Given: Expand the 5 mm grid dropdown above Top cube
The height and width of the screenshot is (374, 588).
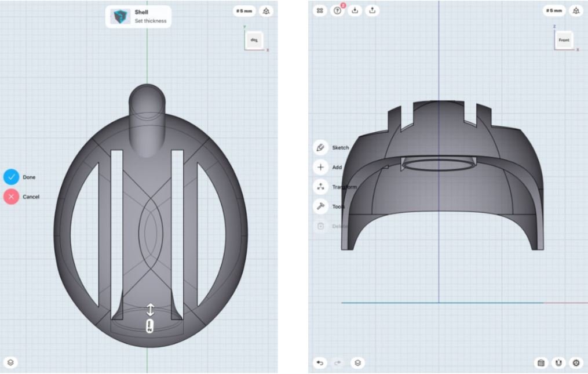Looking at the screenshot, I should click(244, 10).
